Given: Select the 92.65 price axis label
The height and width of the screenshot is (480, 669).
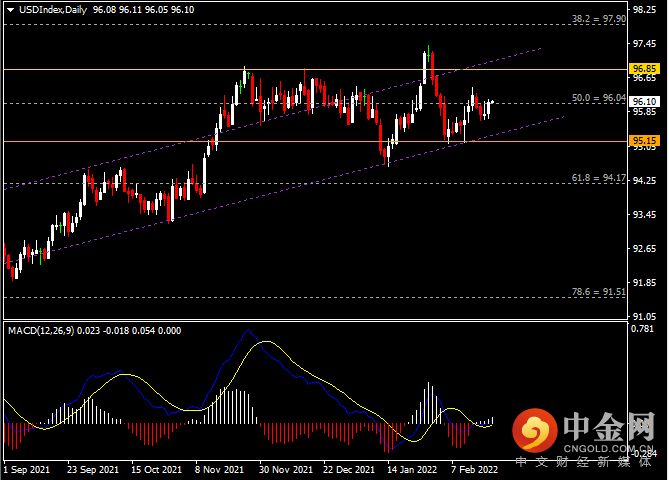Looking at the screenshot, I should 644,249.
